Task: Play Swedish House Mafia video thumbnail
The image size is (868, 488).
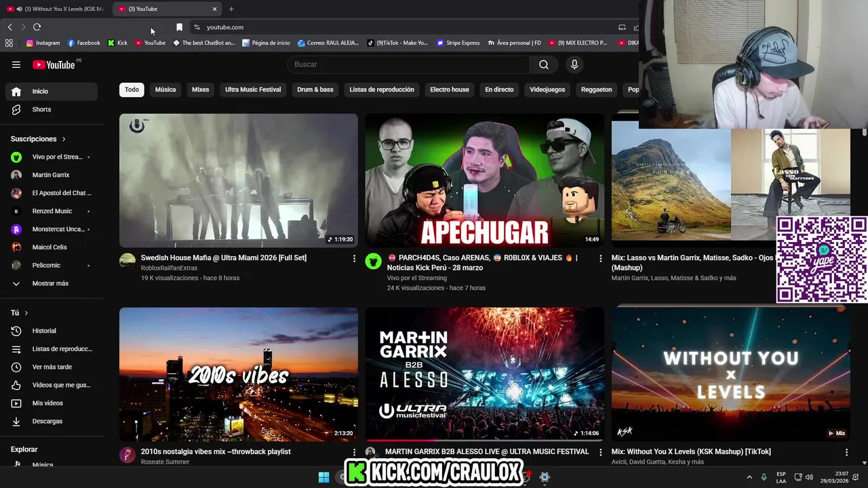Action: tap(239, 180)
